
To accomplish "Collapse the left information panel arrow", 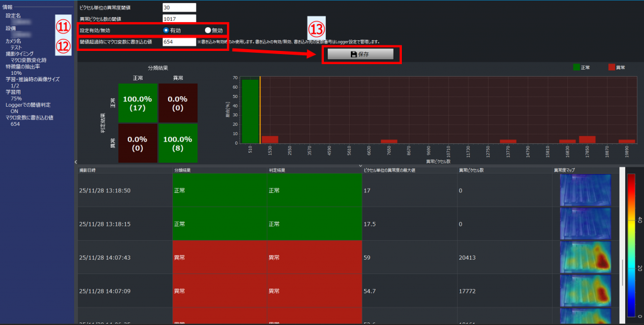I will tap(75, 162).
